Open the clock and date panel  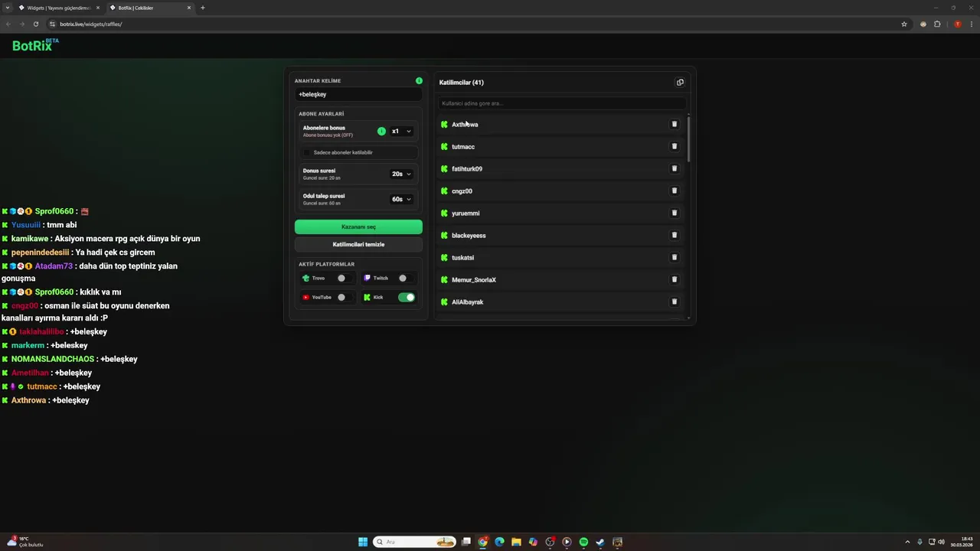pos(962,542)
